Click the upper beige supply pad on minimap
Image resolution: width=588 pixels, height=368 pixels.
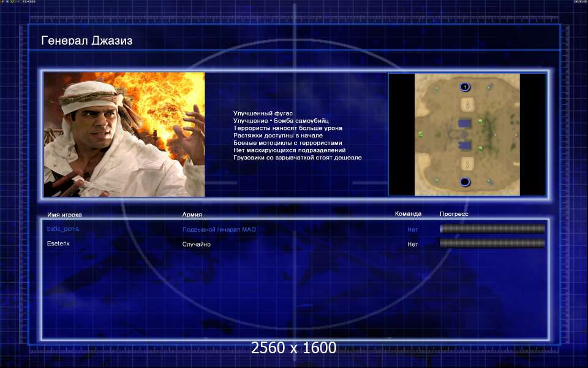467,104
